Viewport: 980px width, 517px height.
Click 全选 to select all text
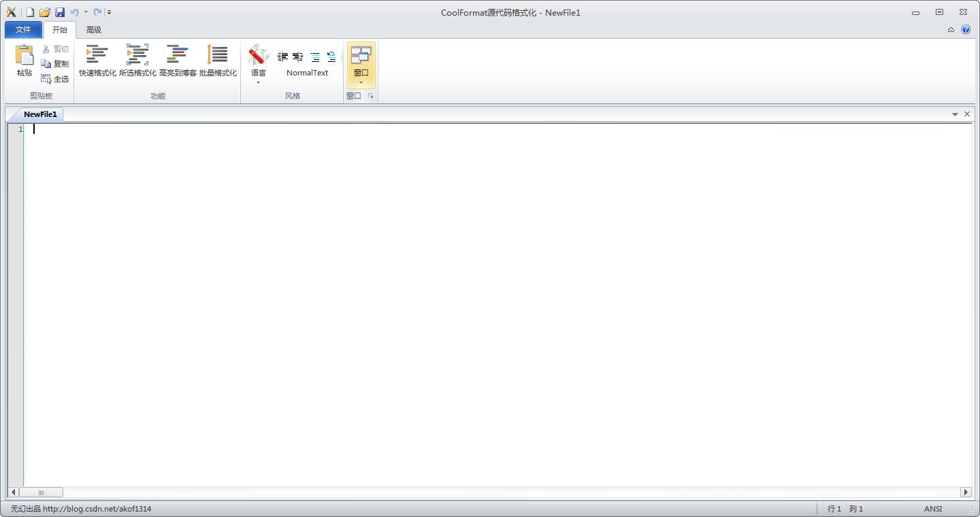click(54, 79)
